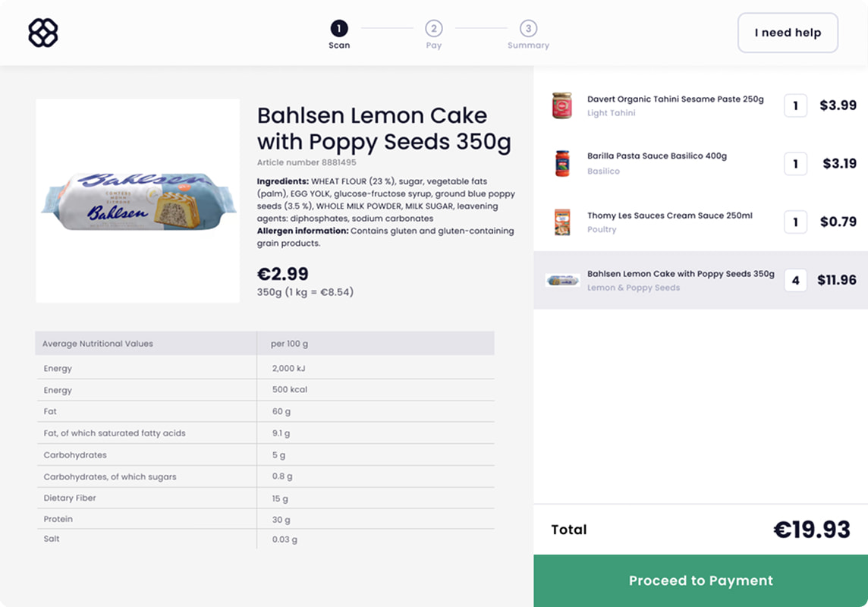Change quantity 4 of Bahlsen Lemon Cake
868x607 pixels.
[795, 281]
